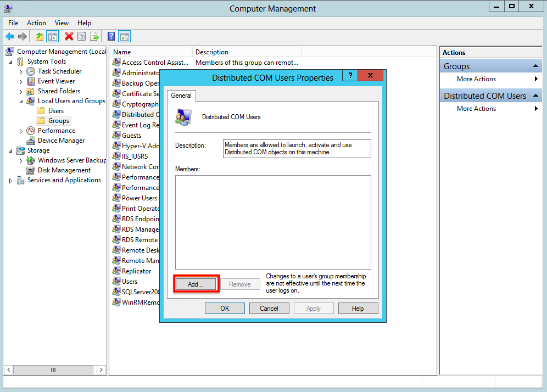Expand the Services and Applications node

(x=10, y=181)
